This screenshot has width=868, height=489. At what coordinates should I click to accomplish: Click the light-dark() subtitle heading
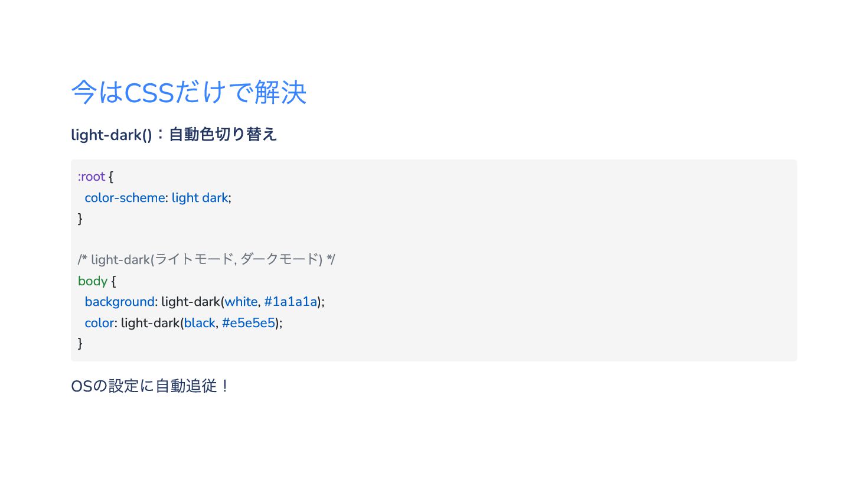pos(174,135)
